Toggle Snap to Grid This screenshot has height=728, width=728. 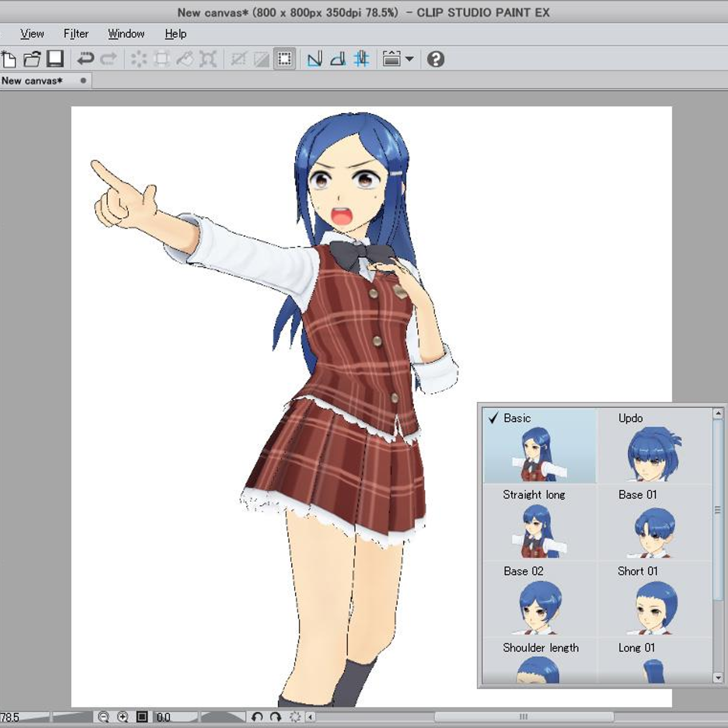click(362, 59)
